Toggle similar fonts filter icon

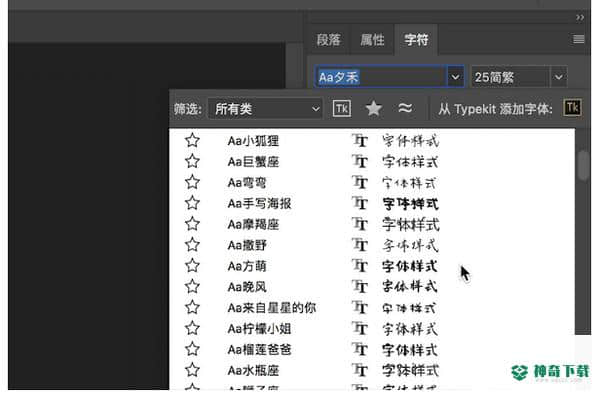405,108
